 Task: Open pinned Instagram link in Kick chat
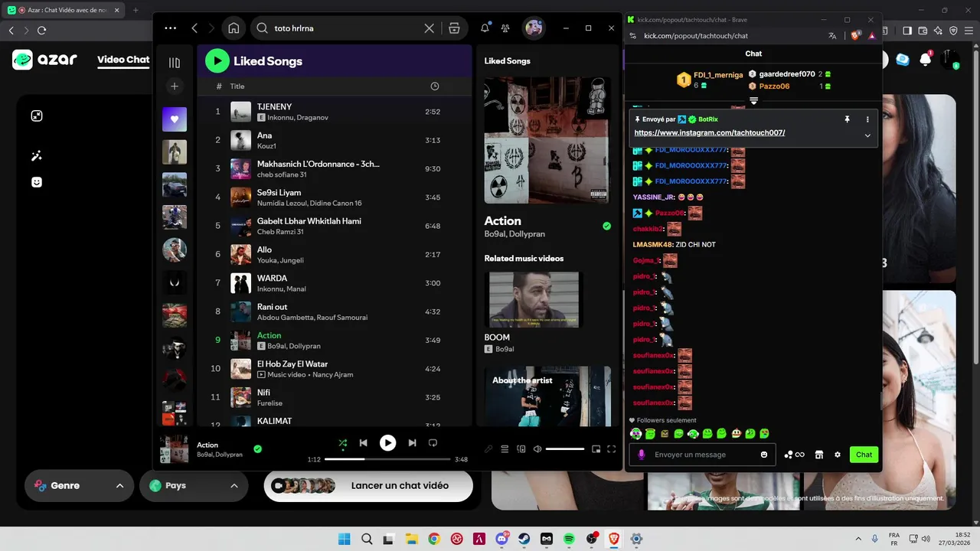coord(710,132)
